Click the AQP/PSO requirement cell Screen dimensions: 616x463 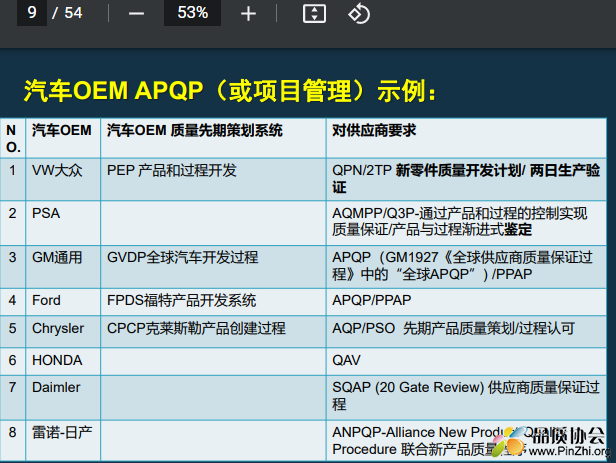(466, 331)
